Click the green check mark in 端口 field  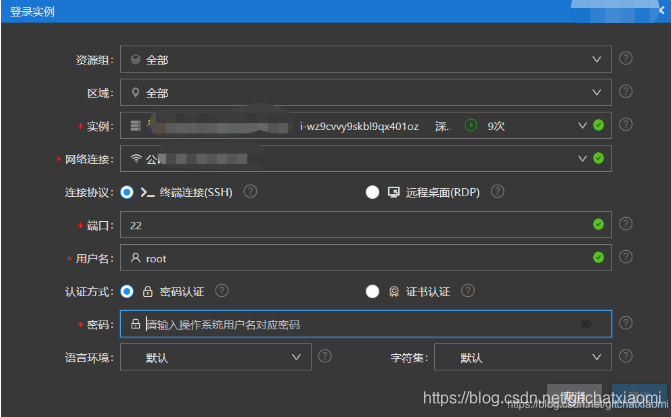coord(599,224)
